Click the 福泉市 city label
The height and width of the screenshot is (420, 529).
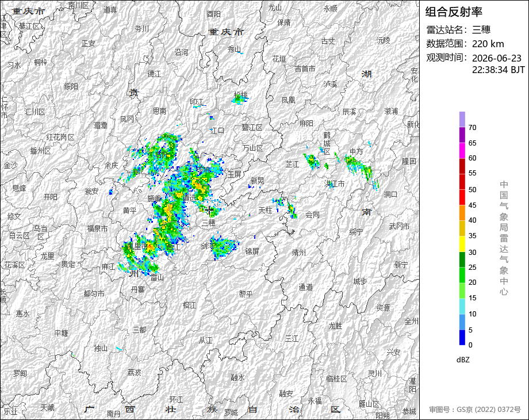(x=98, y=228)
